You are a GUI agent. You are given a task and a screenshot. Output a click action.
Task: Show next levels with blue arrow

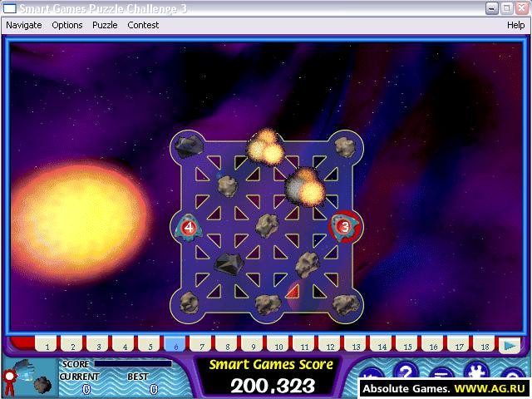pyautogui.click(x=510, y=346)
